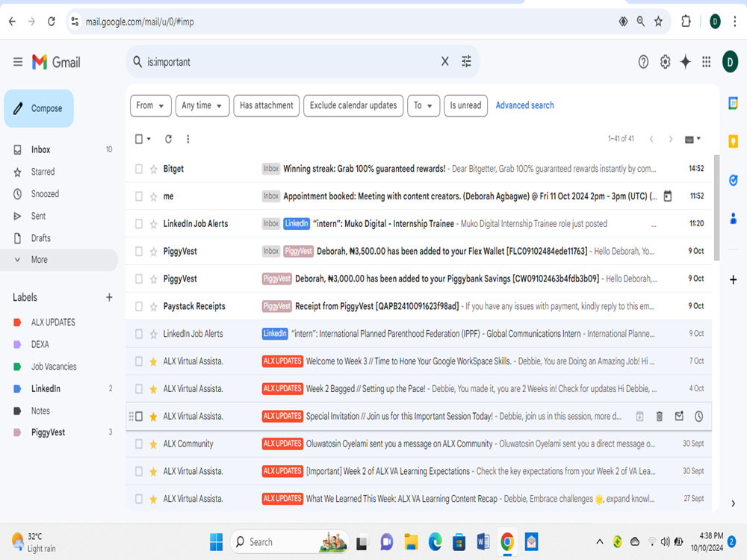Open Advanced search link

coord(524,105)
